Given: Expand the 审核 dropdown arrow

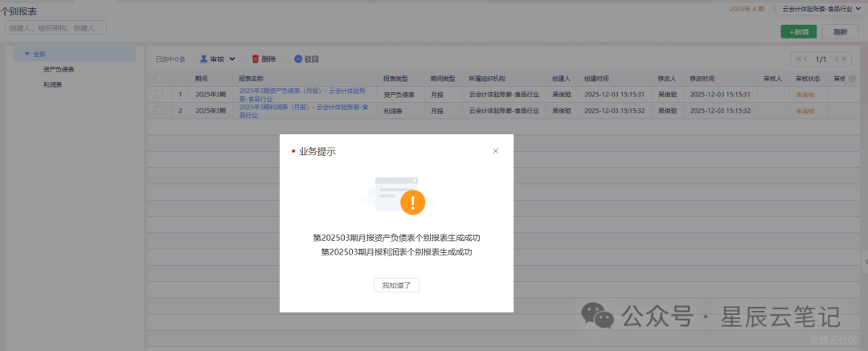Looking at the screenshot, I should [232, 59].
